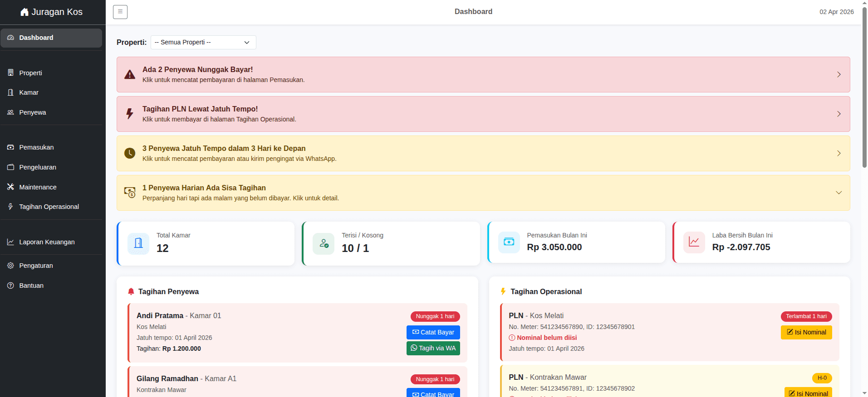The height and width of the screenshot is (397, 868).
Task: Toggle the sidebar hamburger menu button
Action: click(120, 12)
